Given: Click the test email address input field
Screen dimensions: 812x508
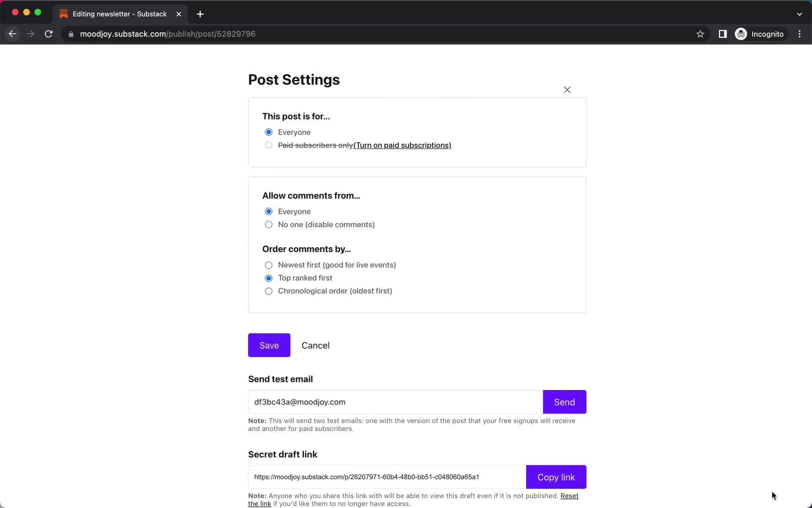Looking at the screenshot, I should tap(395, 401).
